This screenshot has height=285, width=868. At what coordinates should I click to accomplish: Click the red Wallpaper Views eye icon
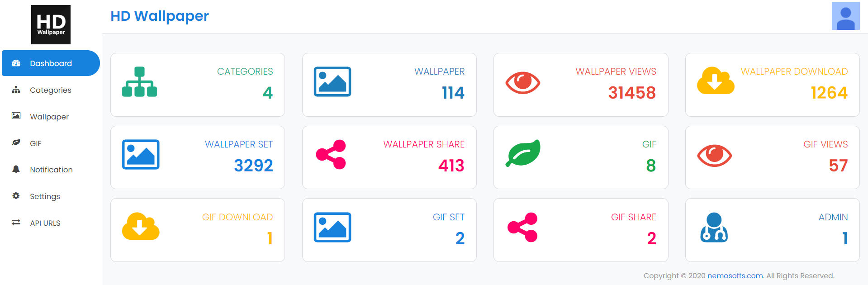[522, 83]
